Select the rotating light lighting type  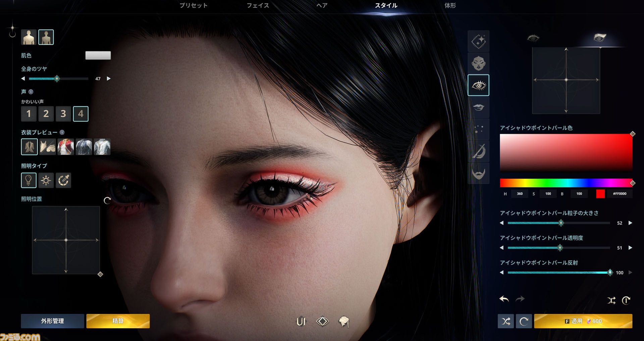tap(63, 180)
